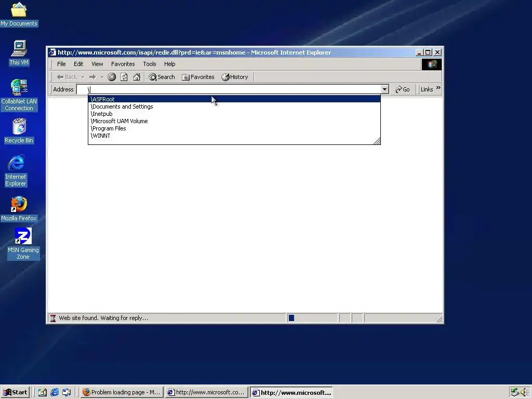Select \Inetpub autocomplete suggestion
The width and height of the screenshot is (532, 399).
point(234,114)
